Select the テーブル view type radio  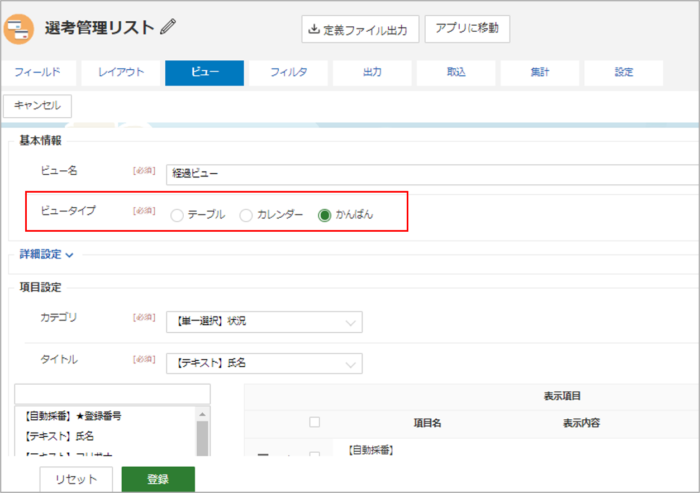click(x=177, y=216)
